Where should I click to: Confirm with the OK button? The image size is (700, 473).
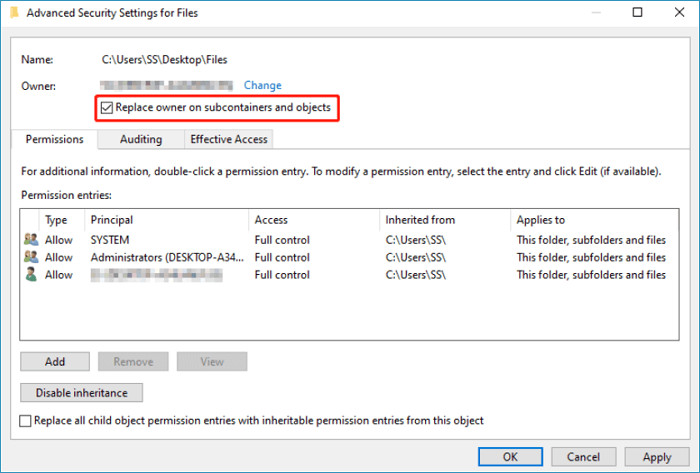coord(510,456)
